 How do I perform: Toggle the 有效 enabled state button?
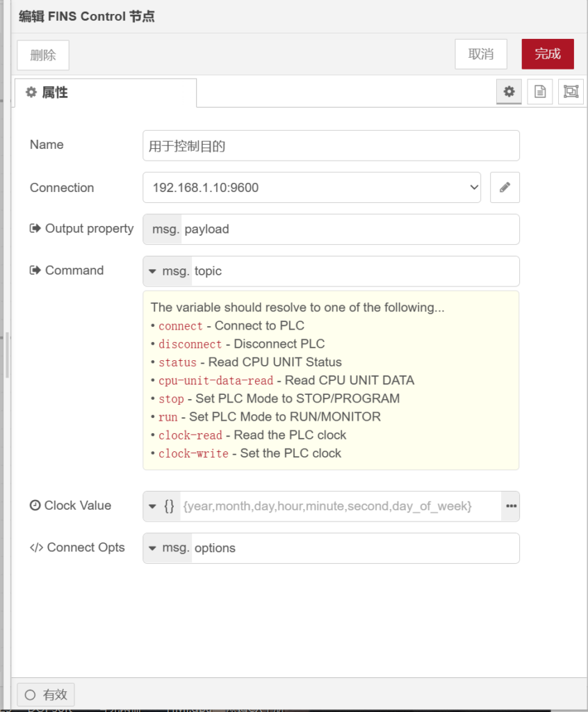point(46,695)
